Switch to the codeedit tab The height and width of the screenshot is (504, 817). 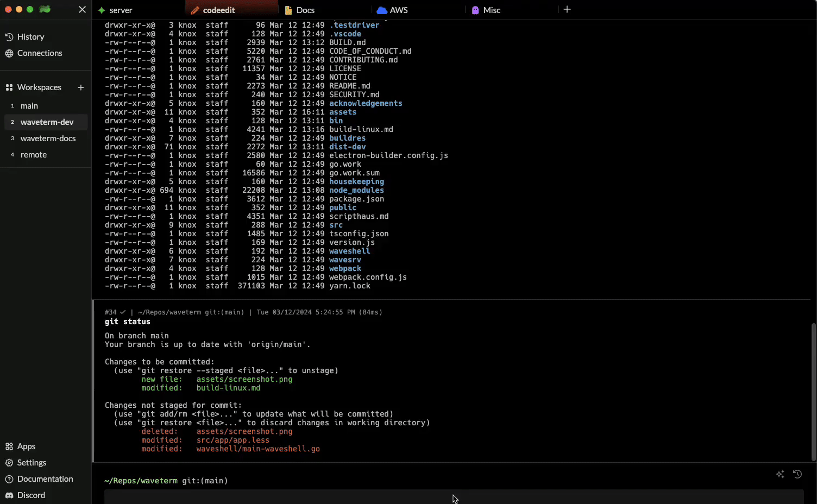tap(231, 10)
